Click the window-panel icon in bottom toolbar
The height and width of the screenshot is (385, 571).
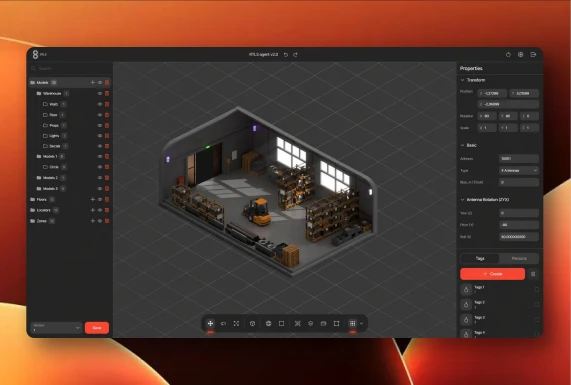(323, 323)
